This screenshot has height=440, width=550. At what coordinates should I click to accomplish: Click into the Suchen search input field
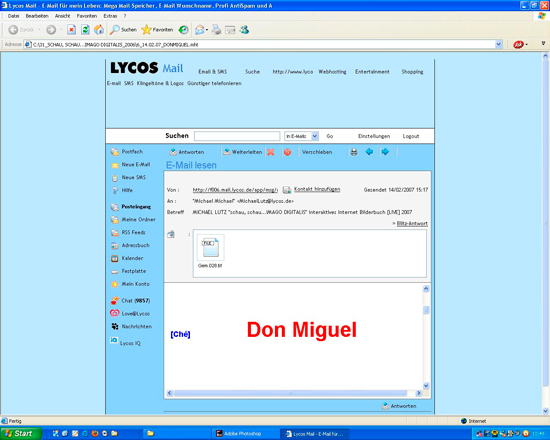click(237, 136)
